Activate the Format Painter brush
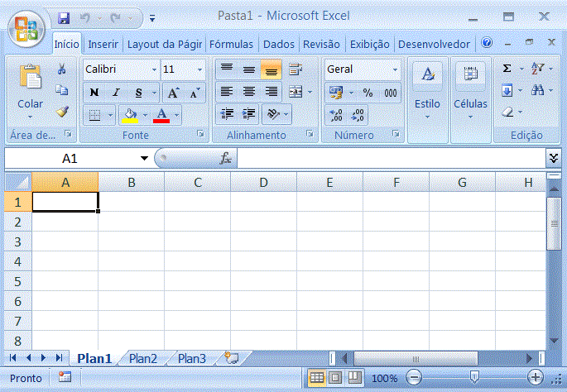 point(62,112)
